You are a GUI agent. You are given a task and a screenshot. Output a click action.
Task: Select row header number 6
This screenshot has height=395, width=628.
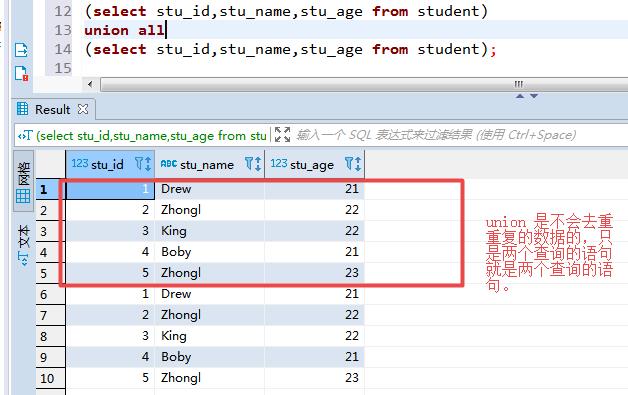pyautogui.click(x=50, y=294)
